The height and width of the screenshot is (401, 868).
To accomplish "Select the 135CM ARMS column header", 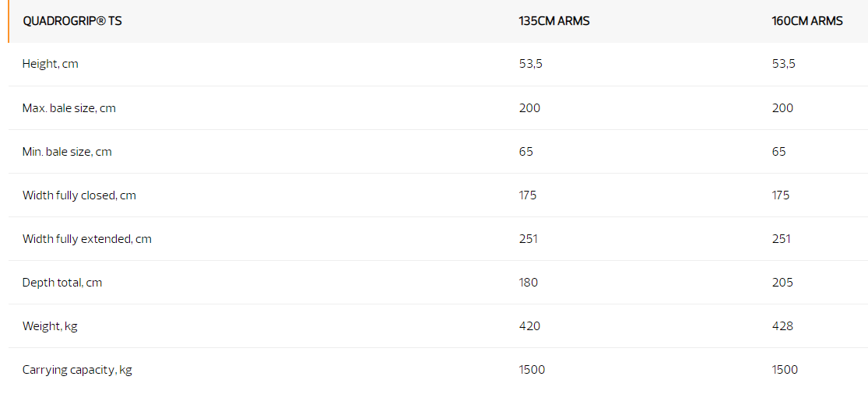I will click(554, 21).
